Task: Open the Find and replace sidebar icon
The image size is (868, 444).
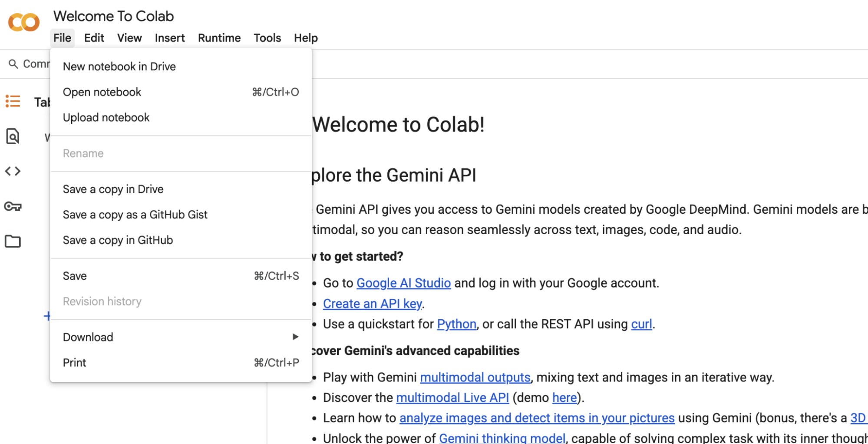Action: tap(13, 136)
